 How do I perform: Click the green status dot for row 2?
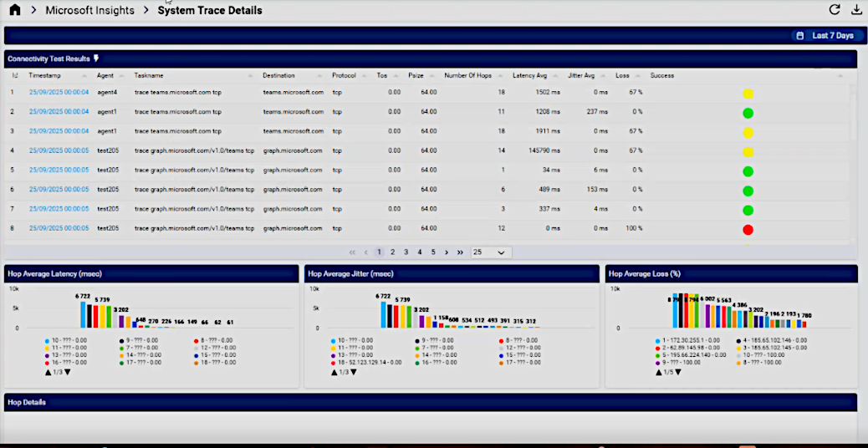tap(748, 113)
